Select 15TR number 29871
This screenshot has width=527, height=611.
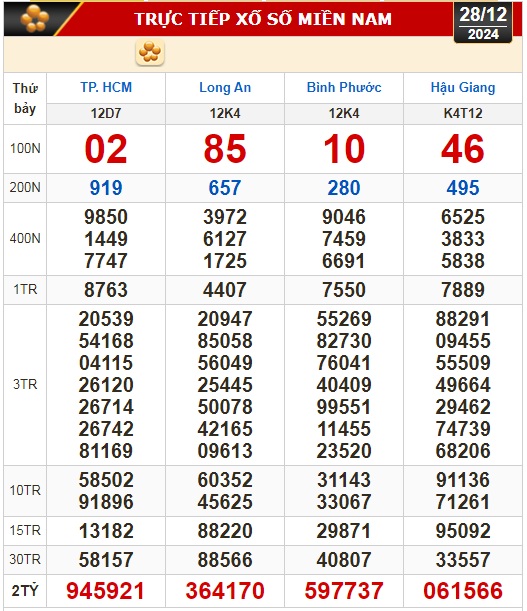tap(344, 531)
